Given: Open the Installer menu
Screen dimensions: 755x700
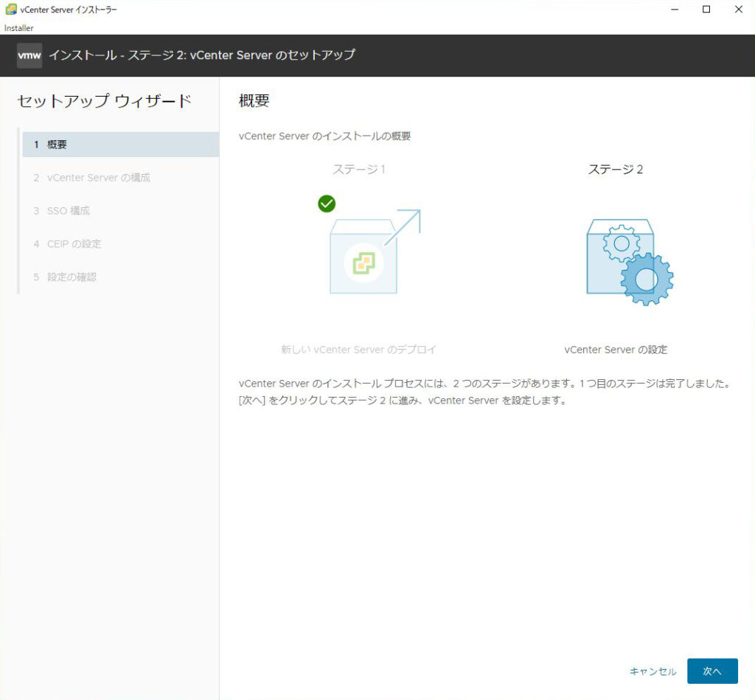Looking at the screenshot, I should (18, 28).
